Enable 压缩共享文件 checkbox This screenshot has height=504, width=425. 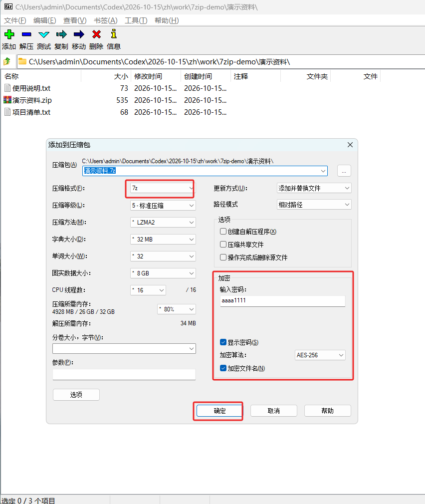click(223, 245)
